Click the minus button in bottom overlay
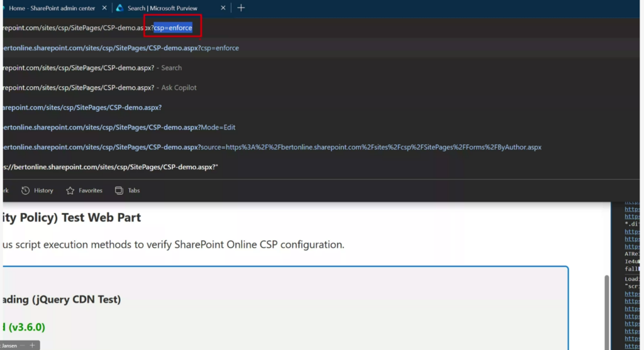Image resolution: width=644 pixels, height=350 pixels. (x=23, y=346)
